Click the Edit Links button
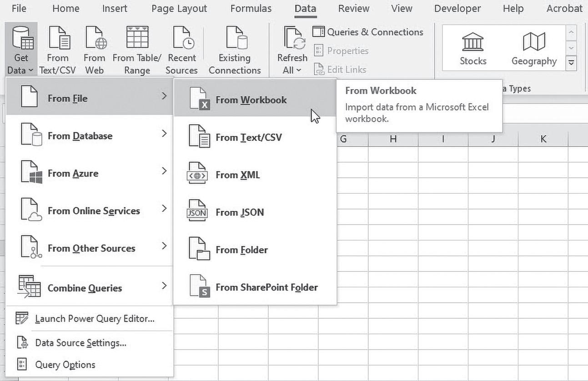The width and height of the screenshot is (588, 381). [x=340, y=69]
